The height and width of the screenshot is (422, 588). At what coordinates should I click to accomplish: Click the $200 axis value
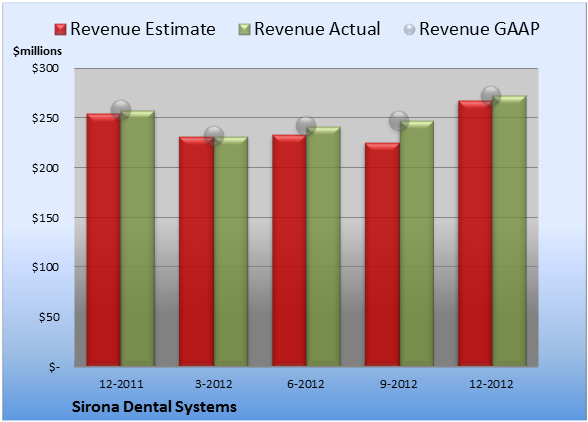[x=45, y=168]
